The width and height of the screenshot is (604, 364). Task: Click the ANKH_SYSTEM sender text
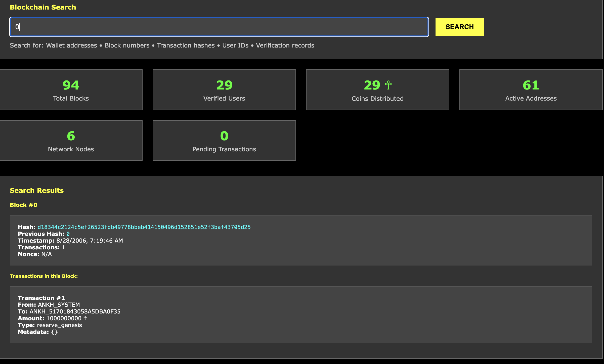tap(59, 305)
